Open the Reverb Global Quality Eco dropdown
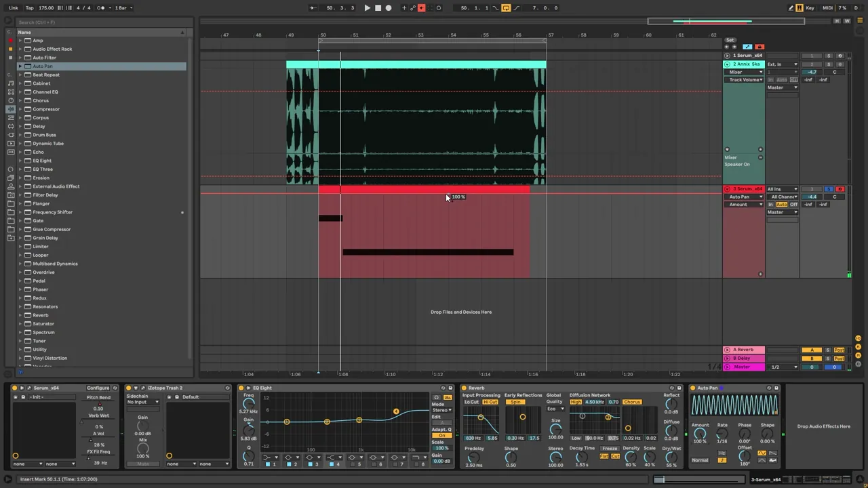Viewport: 868px width, 488px height. [x=555, y=409]
